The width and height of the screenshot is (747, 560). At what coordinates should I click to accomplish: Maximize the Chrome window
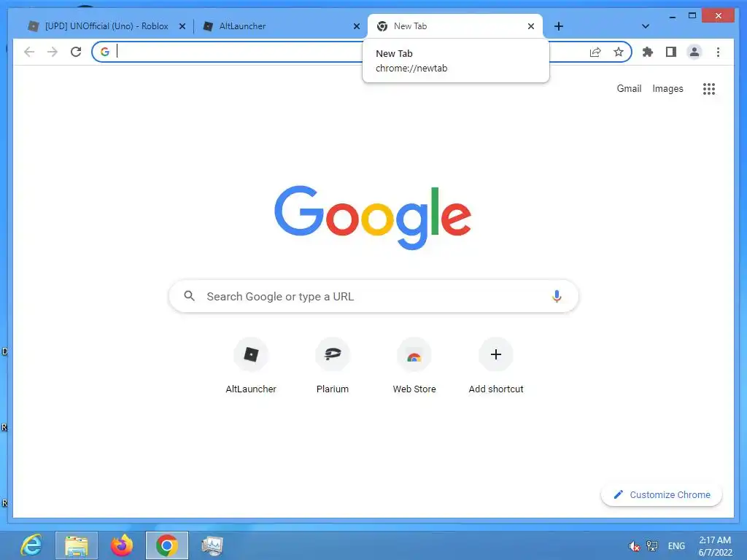692,16
